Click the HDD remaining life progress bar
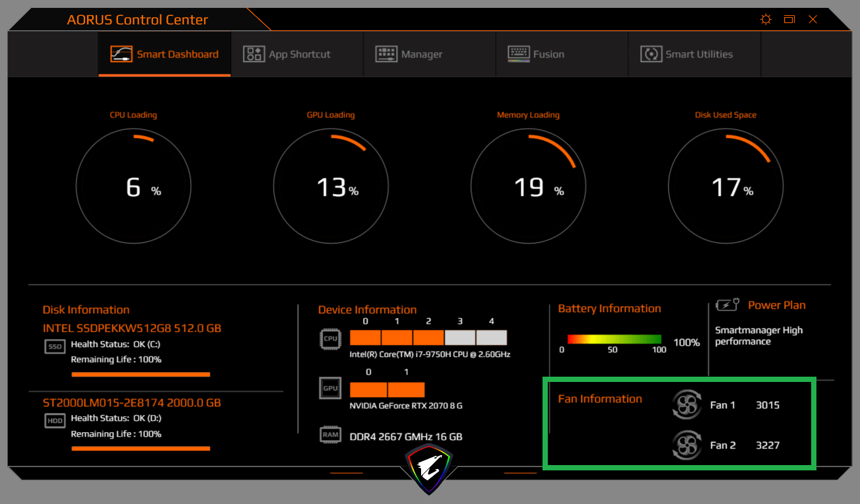Viewport: 860px width, 504px height. point(141,449)
